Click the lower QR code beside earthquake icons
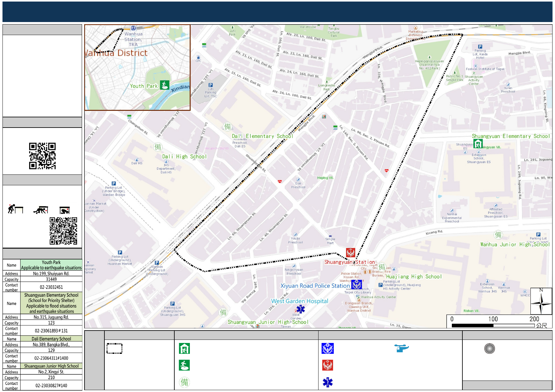This screenshot has width=555, height=392. 63,231
